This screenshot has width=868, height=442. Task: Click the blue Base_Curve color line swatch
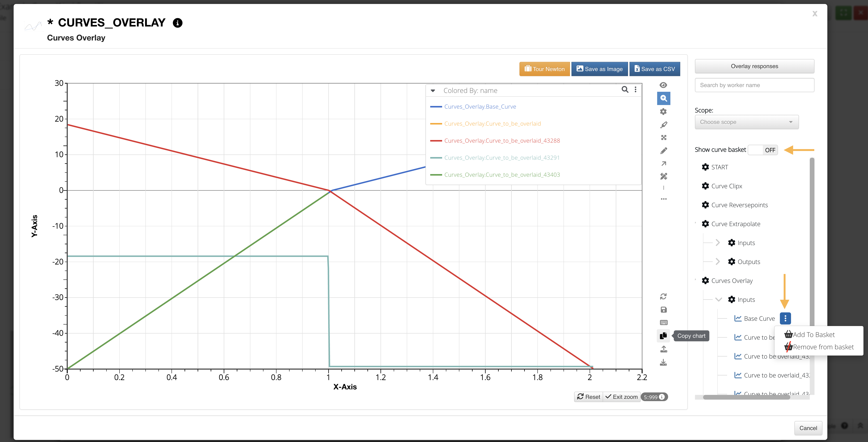tap(436, 107)
